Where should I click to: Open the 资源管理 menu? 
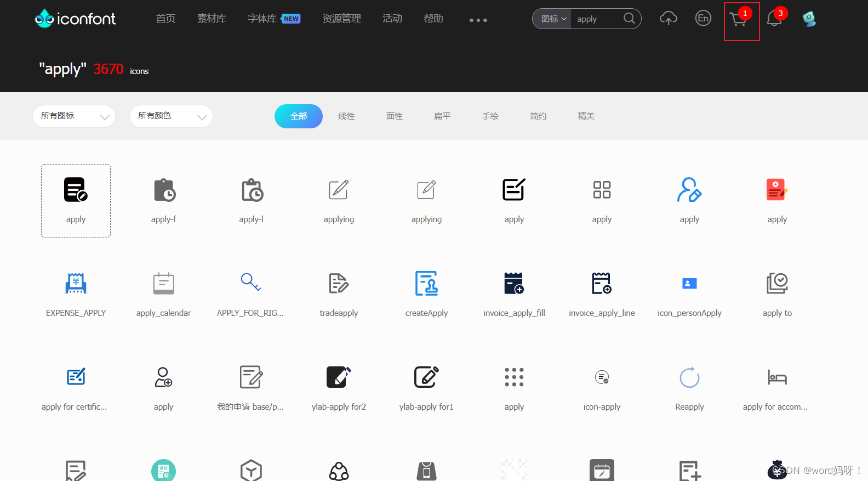(341, 19)
